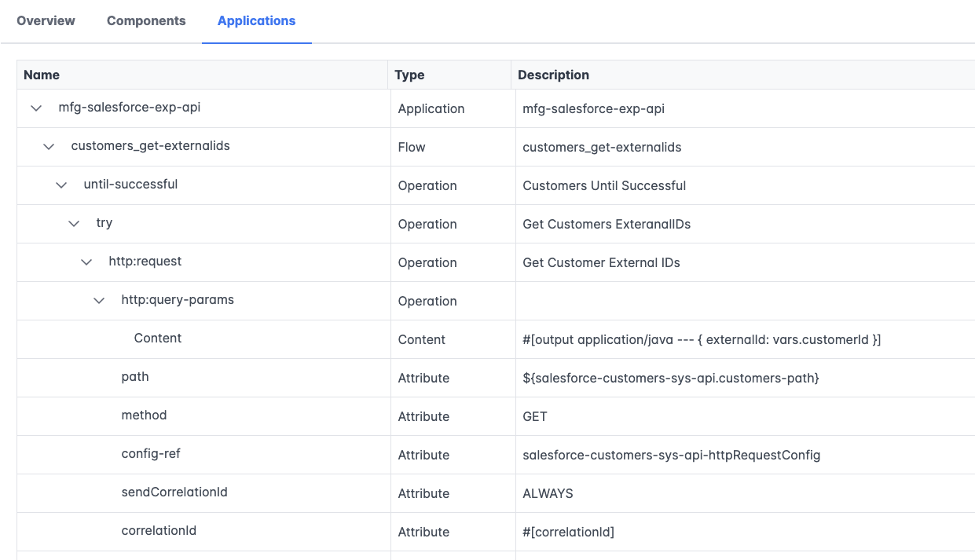
Task: Select the http:request tree row name
Action: [145, 261]
